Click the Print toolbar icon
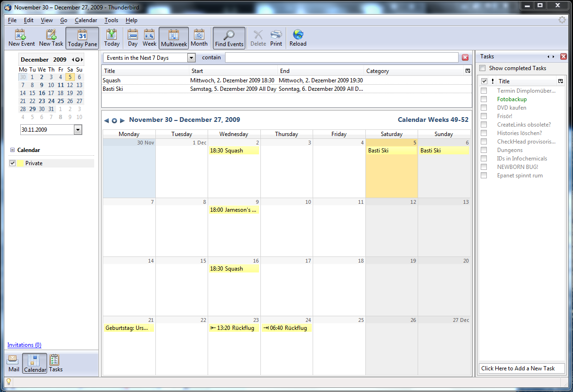The width and height of the screenshot is (573, 392). pos(276,38)
